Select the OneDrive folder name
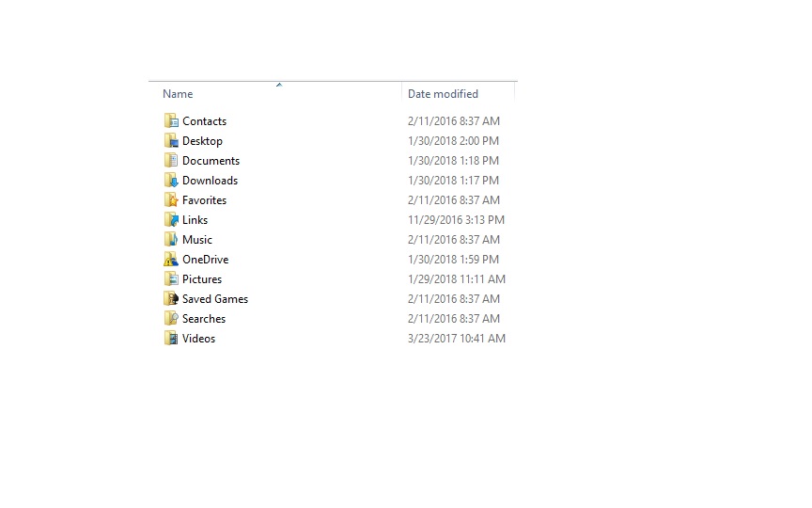 click(x=205, y=260)
